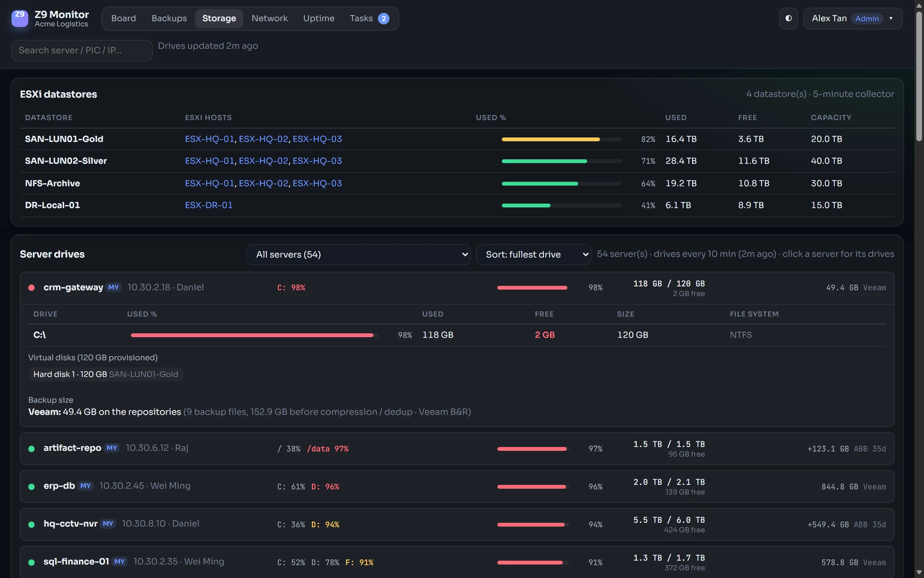Click the red status dot for crm-gateway
The height and width of the screenshot is (578, 924).
coord(32,288)
